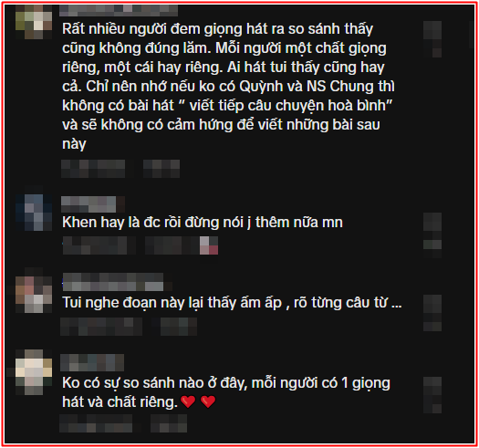Like the "Tui nghe đoạn này" comment
The width and height of the screenshot is (479, 448).
(x=432, y=313)
